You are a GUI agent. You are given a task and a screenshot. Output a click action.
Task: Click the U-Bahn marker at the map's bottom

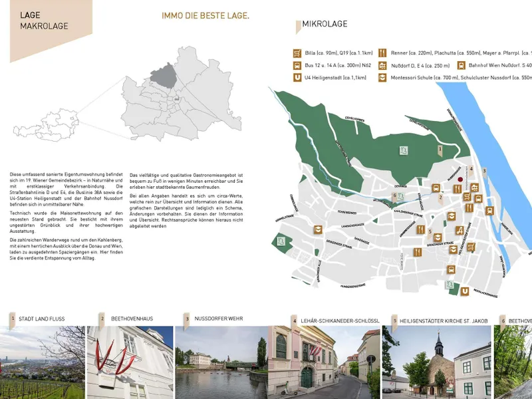(x=465, y=291)
